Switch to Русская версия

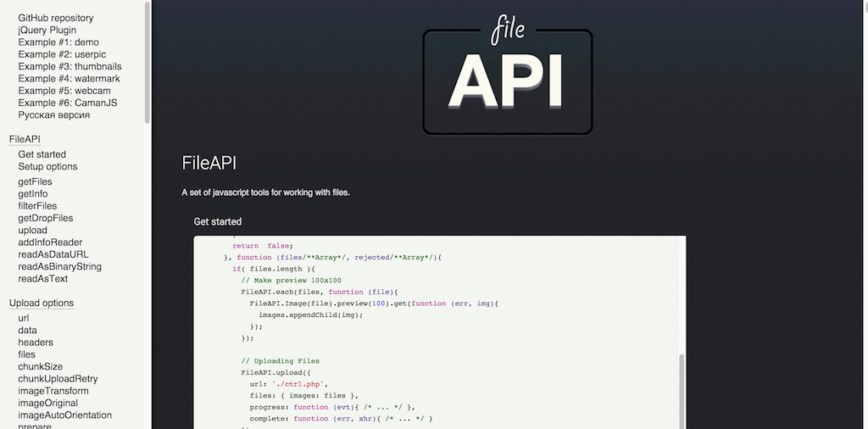click(53, 115)
